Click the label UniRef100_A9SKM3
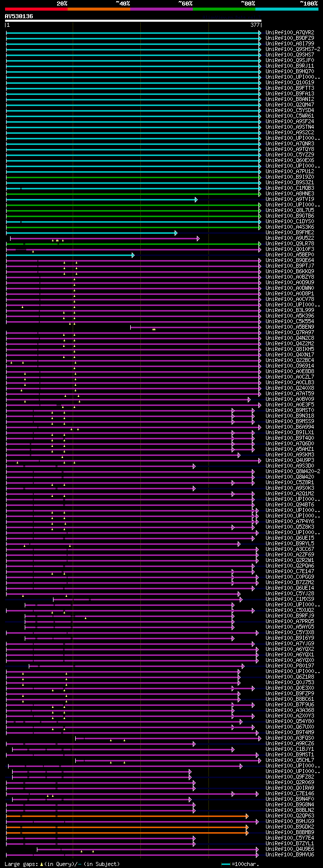 pyautogui.click(x=290, y=454)
